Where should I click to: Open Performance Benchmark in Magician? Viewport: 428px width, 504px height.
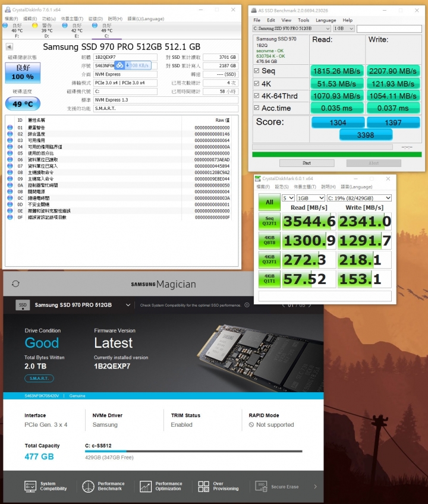coord(103,486)
